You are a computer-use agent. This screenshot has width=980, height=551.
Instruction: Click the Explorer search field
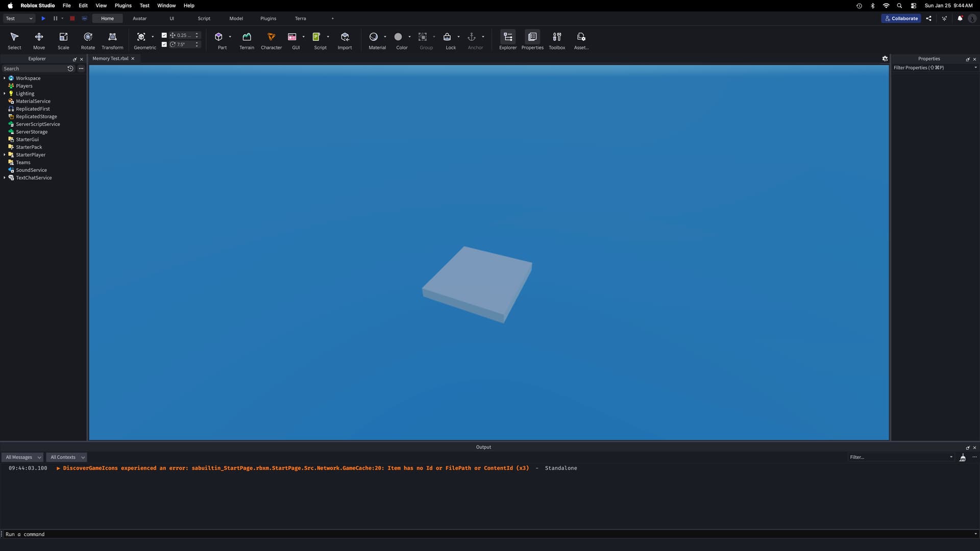click(x=34, y=68)
